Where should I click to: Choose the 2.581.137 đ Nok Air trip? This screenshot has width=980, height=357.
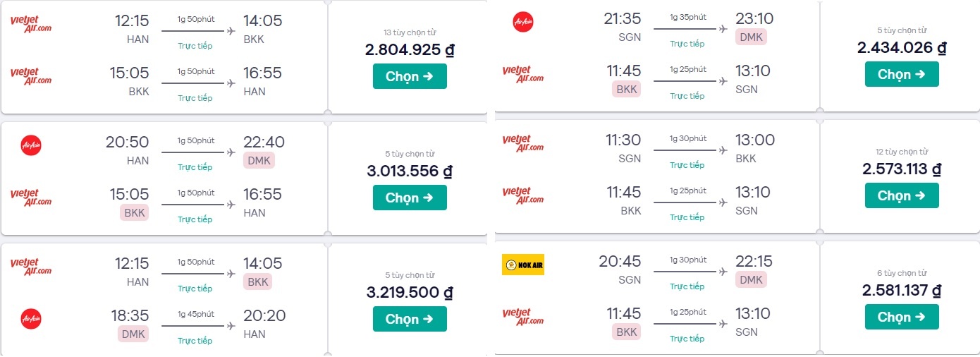pos(902,317)
